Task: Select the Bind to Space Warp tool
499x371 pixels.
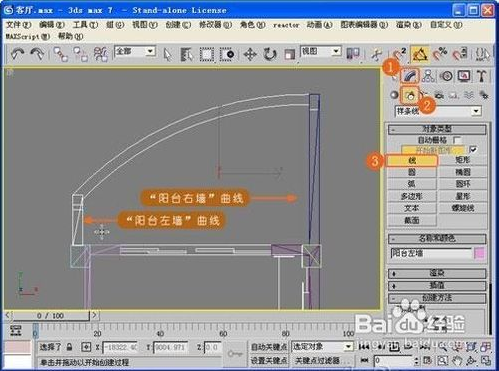Action: pyautogui.click(x=101, y=54)
